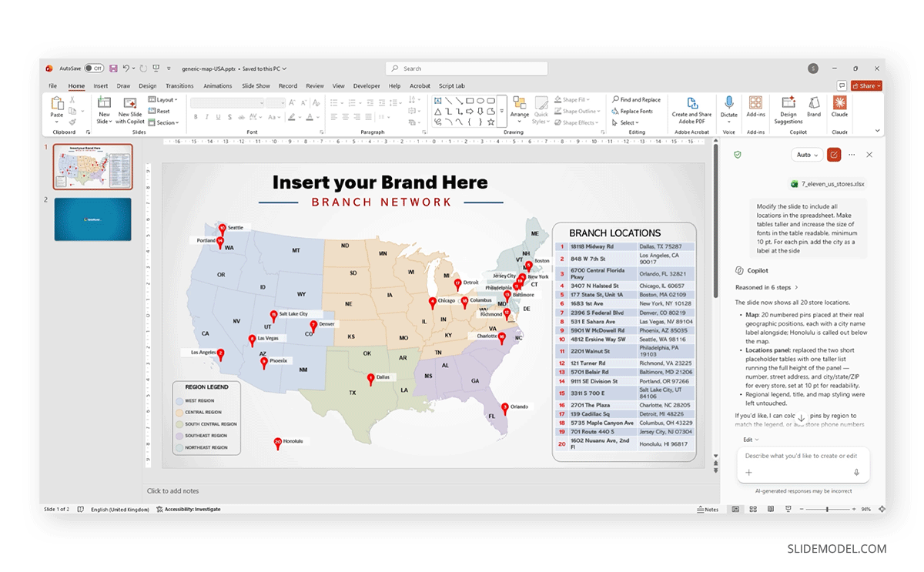Screen dimensions: 924x572
Task: Open Comments pane icon near Share
Action: [842, 86]
